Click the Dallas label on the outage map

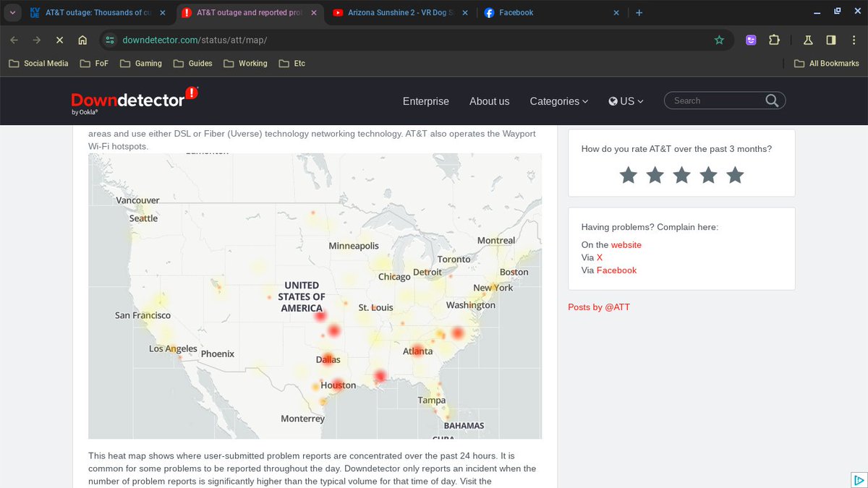coord(328,359)
